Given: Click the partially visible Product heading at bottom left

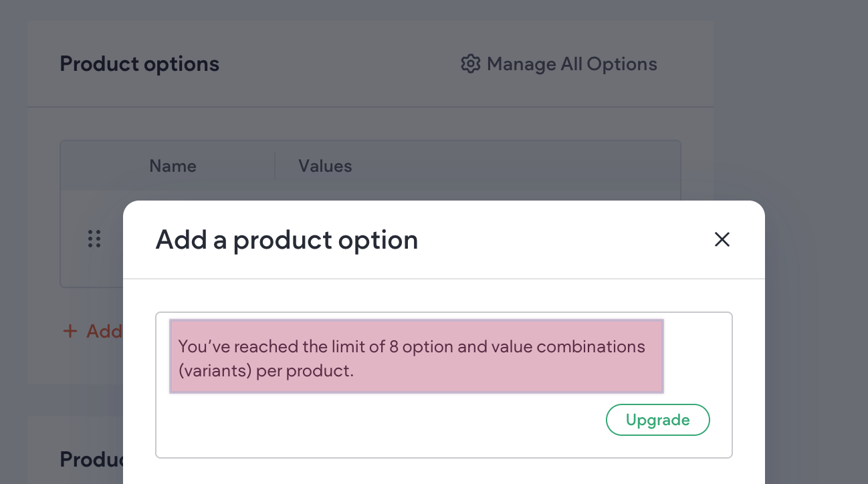Looking at the screenshot, I should pos(90,459).
